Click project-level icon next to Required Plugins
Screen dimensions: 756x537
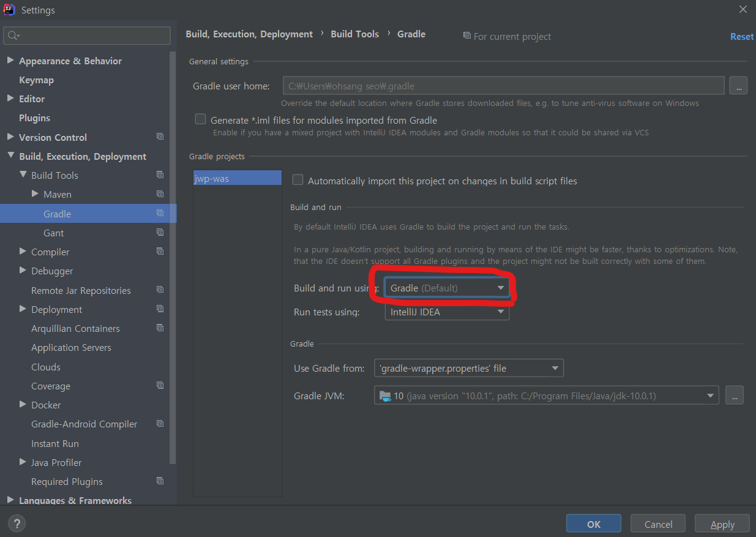point(160,481)
